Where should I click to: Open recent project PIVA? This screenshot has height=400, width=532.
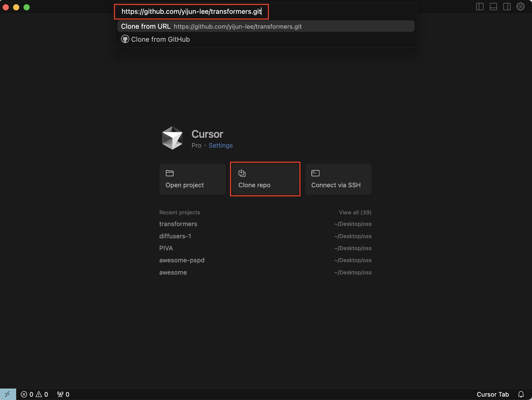click(265, 248)
